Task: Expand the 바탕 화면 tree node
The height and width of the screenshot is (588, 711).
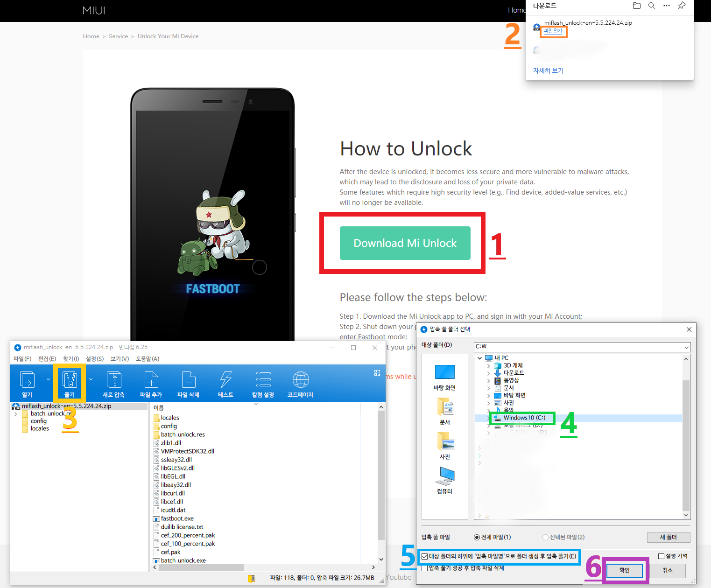Action: (x=488, y=395)
